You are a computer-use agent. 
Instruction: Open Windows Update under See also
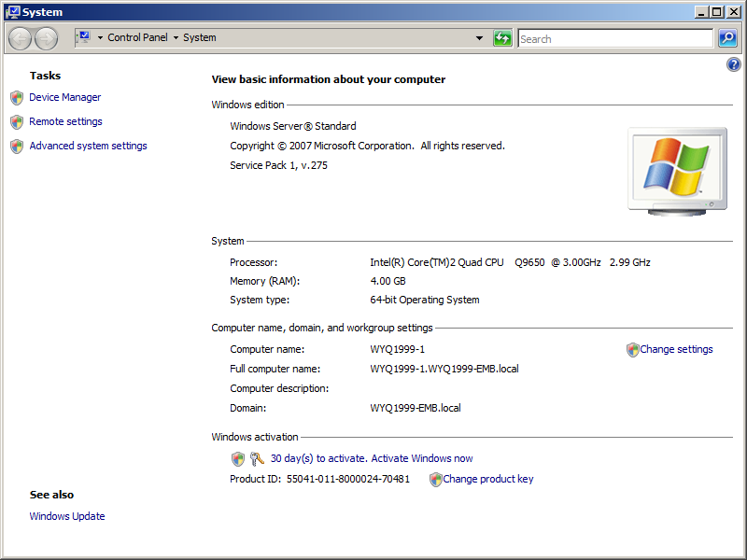[x=67, y=517]
